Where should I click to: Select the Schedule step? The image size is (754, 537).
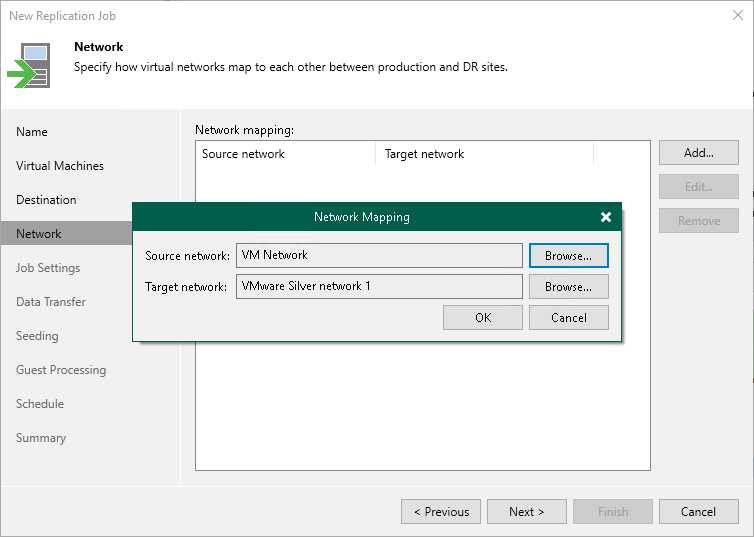pyautogui.click(x=40, y=404)
